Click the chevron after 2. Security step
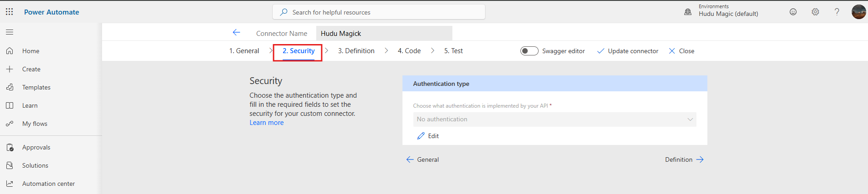Image resolution: width=868 pixels, height=194 pixels. (x=326, y=50)
